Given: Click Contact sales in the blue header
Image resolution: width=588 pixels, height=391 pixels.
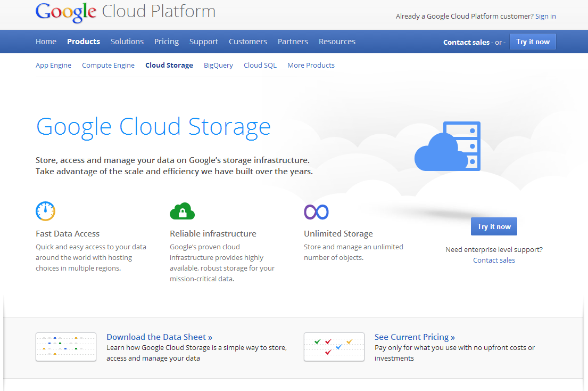Looking at the screenshot, I should coord(466,43).
